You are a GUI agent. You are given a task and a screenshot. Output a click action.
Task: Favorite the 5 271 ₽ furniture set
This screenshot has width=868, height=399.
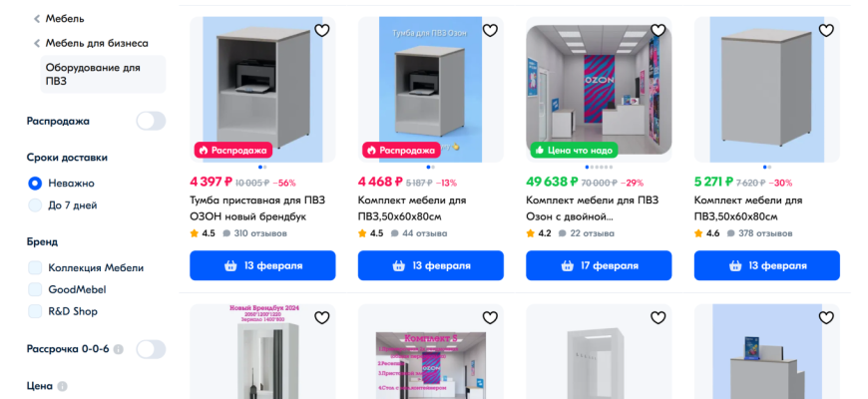click(x=826, y=31)
